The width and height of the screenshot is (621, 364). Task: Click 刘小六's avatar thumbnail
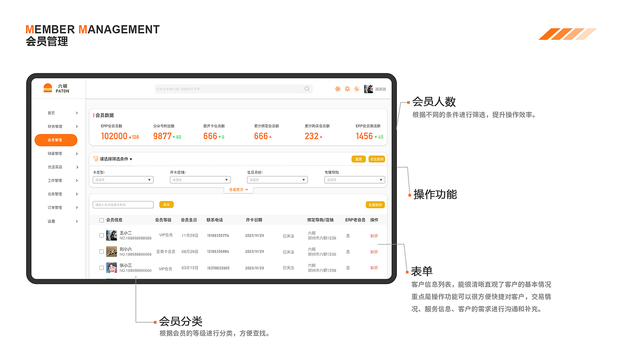pyautogui.click(x=112, y=252)
